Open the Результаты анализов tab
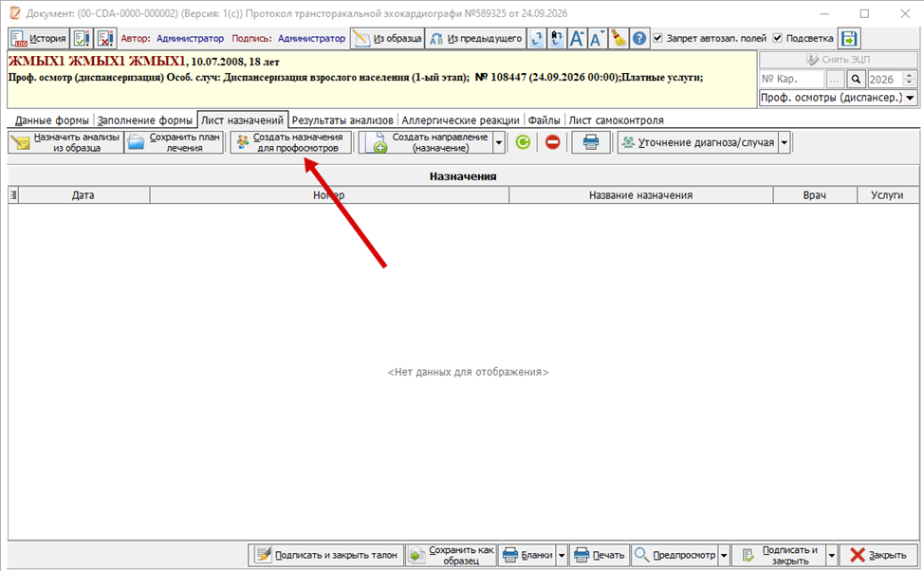 [x=342, y=120]
